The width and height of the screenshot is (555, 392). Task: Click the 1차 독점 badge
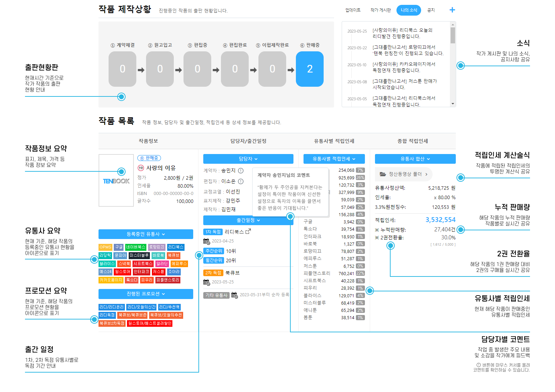[x=213, y=232]
